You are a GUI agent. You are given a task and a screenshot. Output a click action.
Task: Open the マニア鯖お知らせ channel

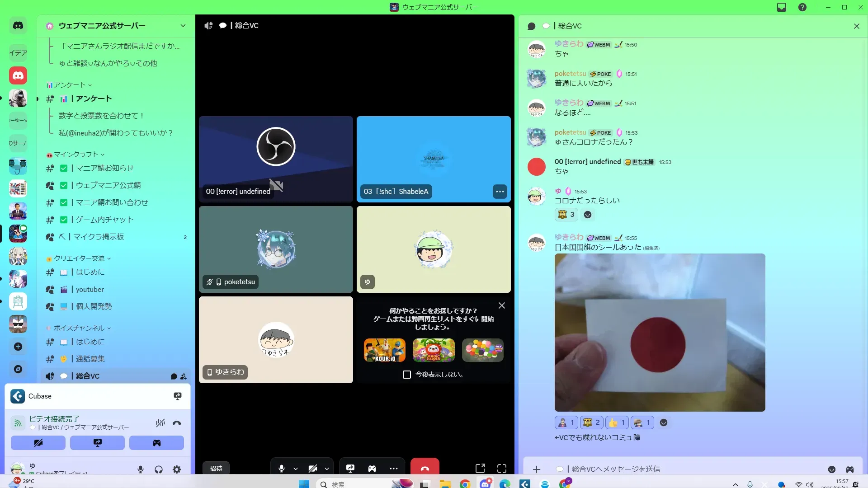point(104,168)
